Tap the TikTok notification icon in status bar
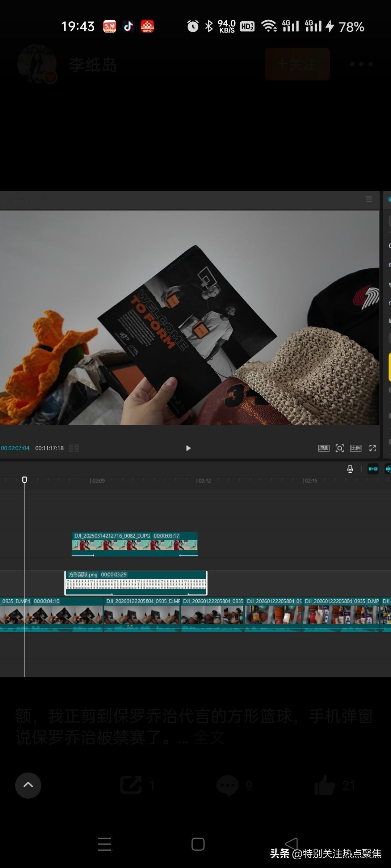The image size is (391, 868). pos(129,26)
